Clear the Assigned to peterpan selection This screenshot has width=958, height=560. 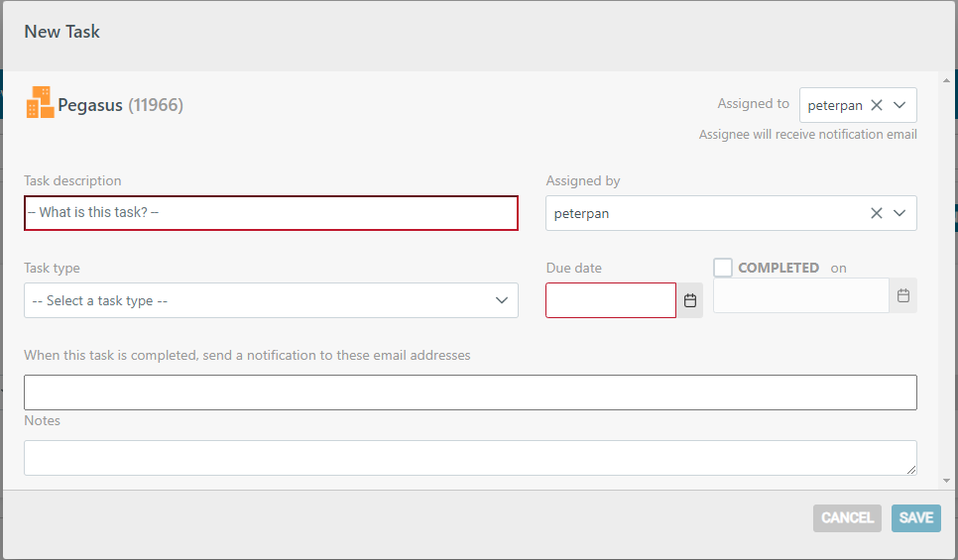coord(876,105)
